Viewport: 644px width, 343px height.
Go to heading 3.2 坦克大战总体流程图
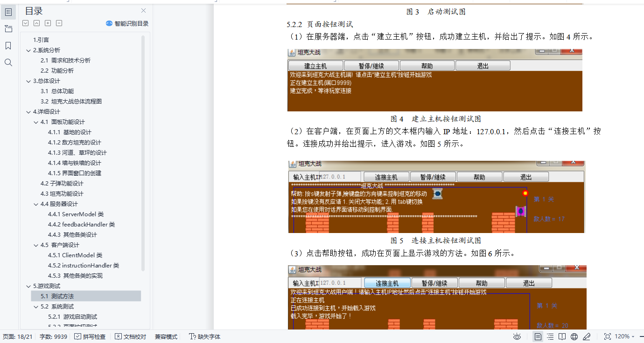click(71, 102)
